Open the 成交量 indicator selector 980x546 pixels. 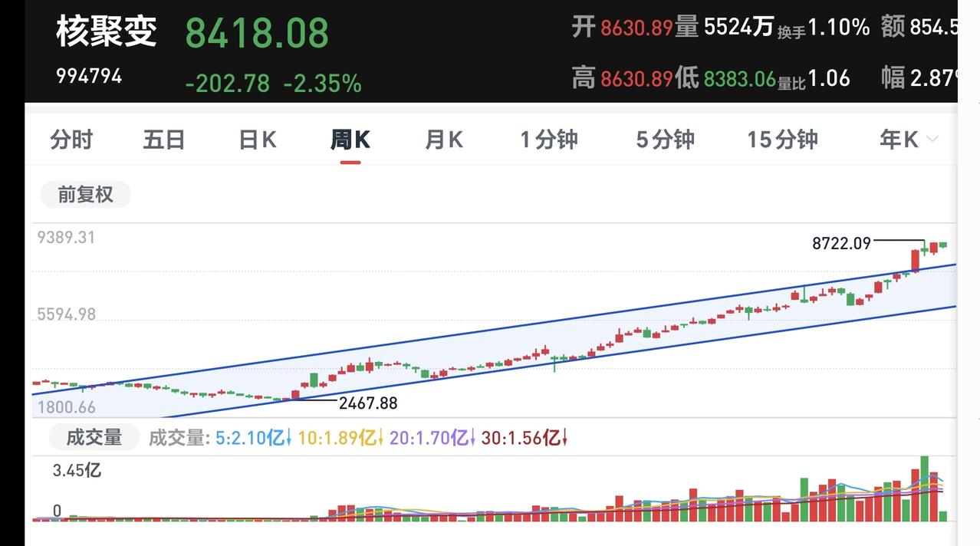pos(94,438)
